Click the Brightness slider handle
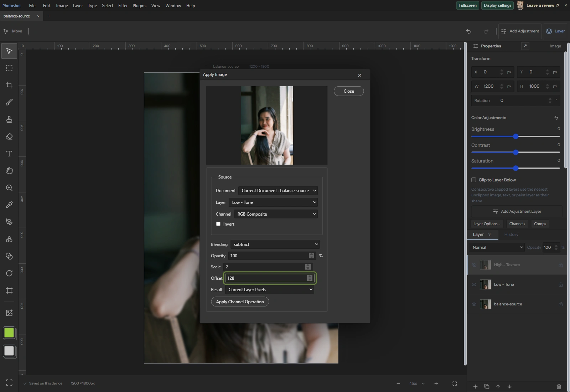The image size is (570, 392). click(515, 136)
